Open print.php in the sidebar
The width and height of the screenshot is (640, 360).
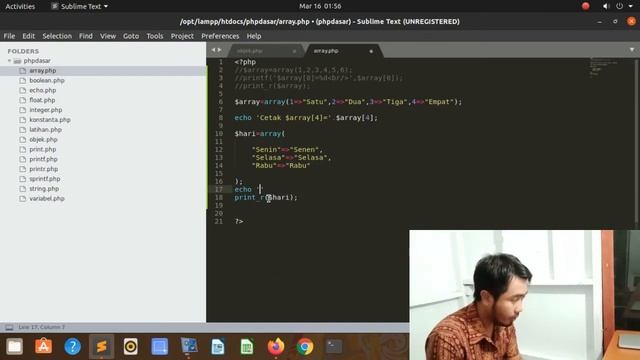coord(43,149)
